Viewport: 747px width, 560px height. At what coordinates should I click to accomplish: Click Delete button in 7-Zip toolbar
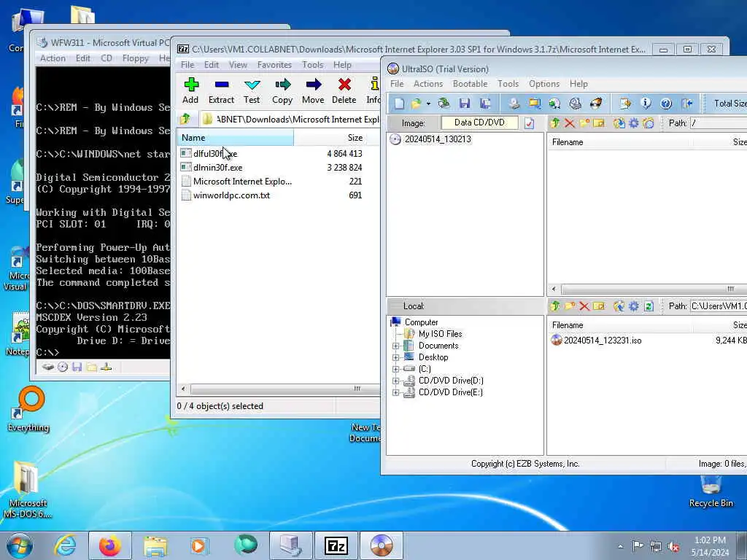pyautogui.click(x=344, y=90)
